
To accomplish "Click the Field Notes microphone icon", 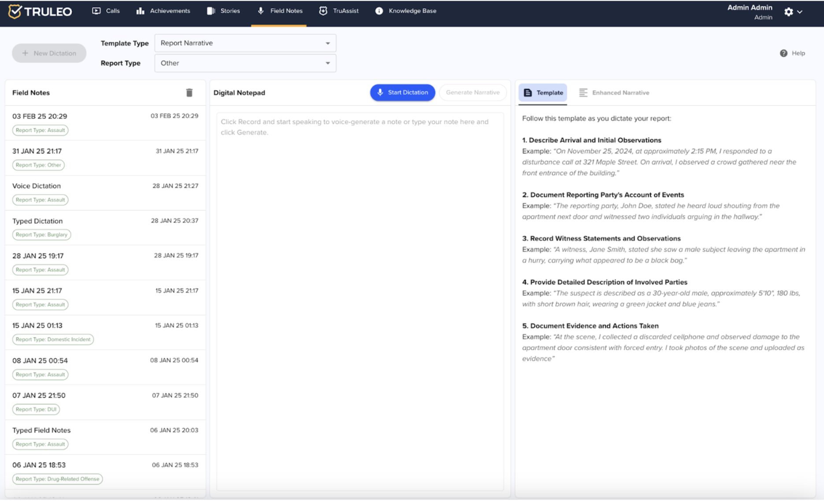I will (261, 11).
